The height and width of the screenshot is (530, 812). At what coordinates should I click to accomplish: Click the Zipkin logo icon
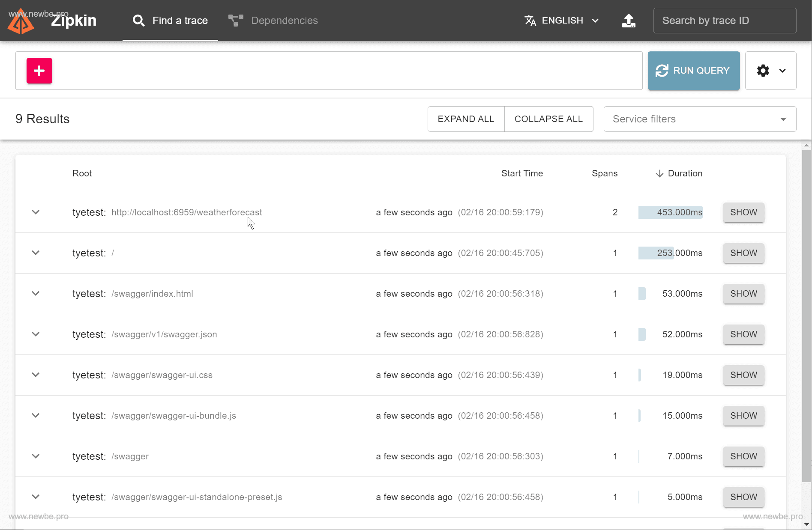point(21,21)
